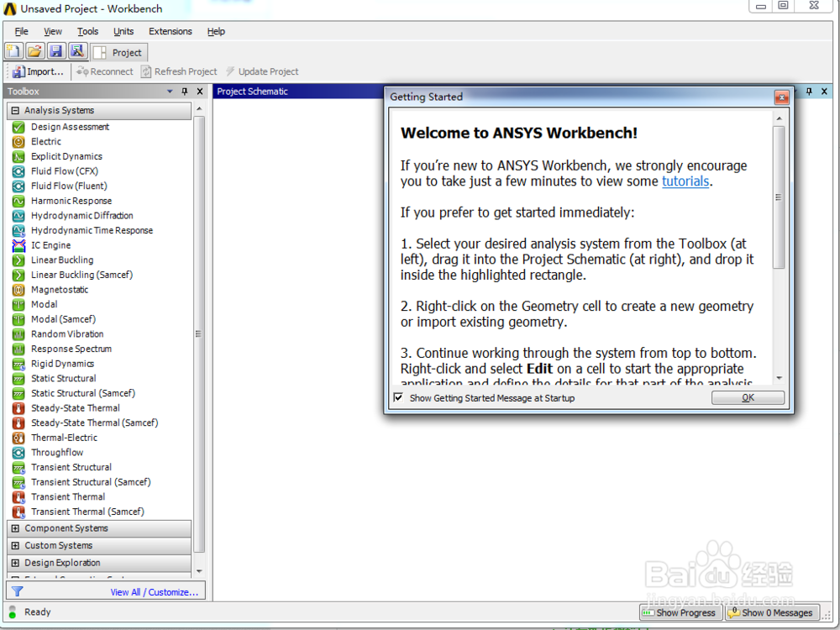Screen dimensions: 840x630
Task: Click the Transient Thermal icon
Action: 18,497
